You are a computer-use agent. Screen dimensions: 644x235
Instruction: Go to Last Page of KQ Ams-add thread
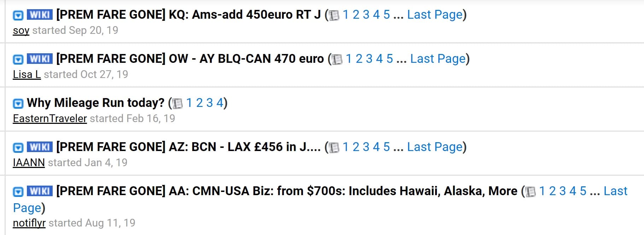[x=435, y=14]
